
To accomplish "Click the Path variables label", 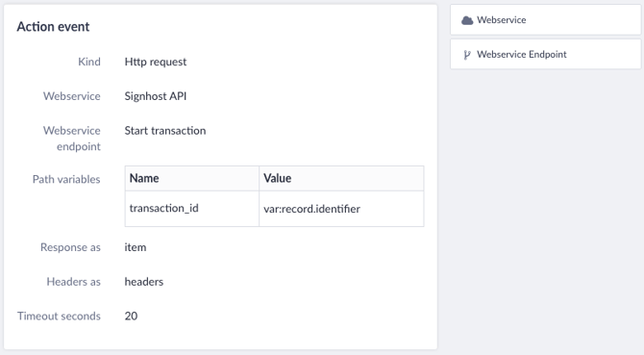I will [x=66, y=179].
